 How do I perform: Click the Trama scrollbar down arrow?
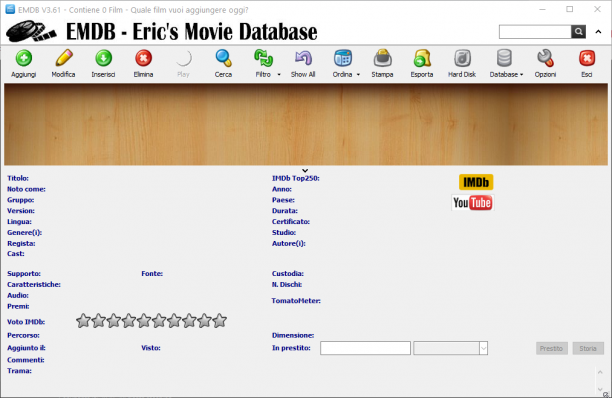coord(600,389)
